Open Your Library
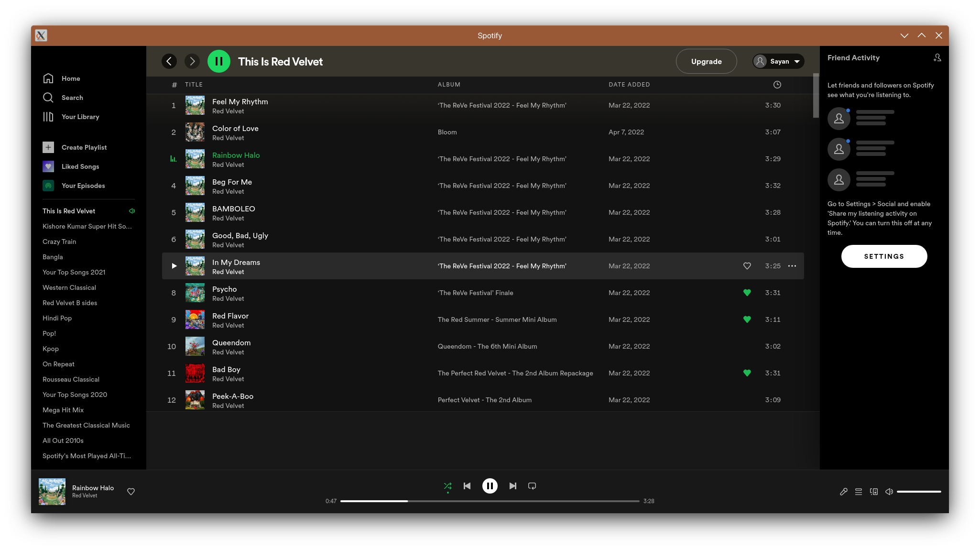This screenshot has width=980, height=550. [x=71, y=117]
